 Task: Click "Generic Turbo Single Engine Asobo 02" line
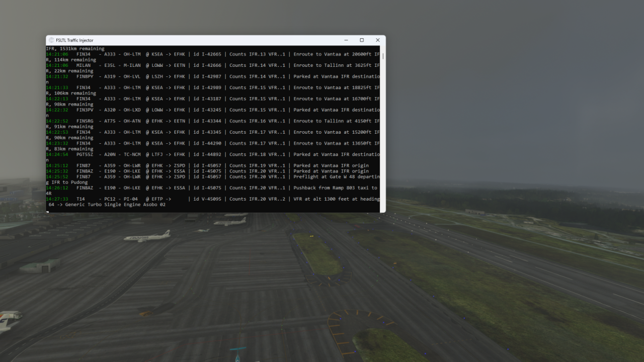point(115,205)
